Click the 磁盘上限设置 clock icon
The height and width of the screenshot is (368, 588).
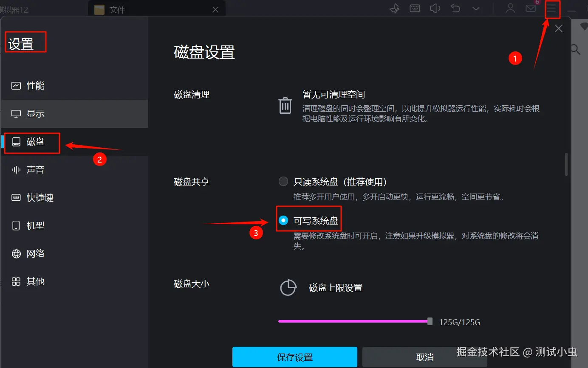point(288,287)
